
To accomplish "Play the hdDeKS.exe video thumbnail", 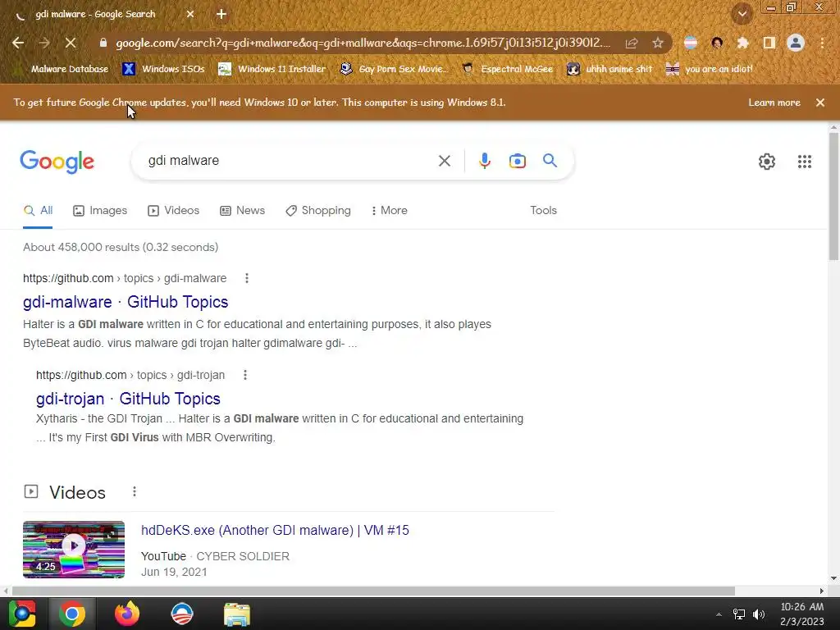I will click(x=74, y=550).
